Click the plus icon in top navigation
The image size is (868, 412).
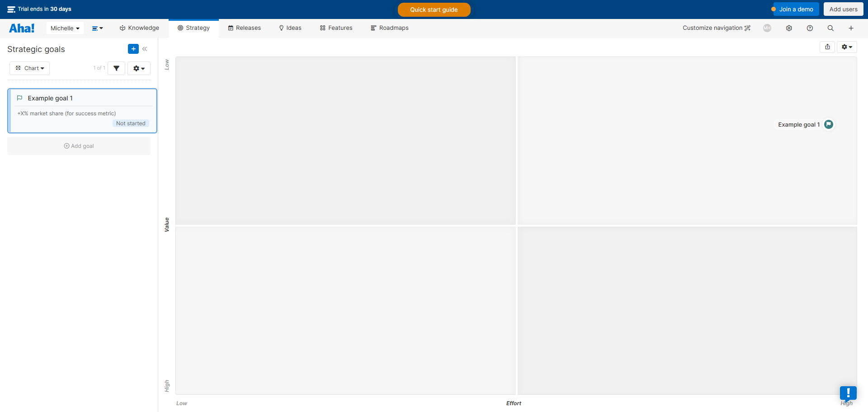[851, 28]
